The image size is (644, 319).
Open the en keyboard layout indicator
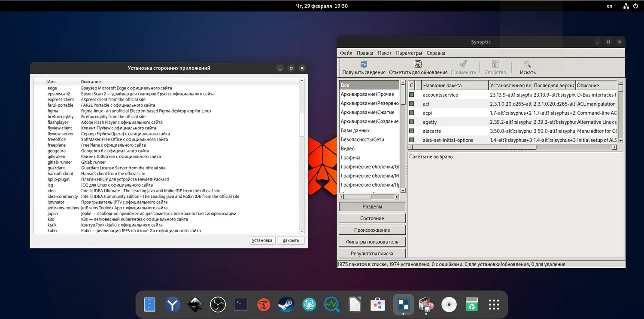pos(609,6)
